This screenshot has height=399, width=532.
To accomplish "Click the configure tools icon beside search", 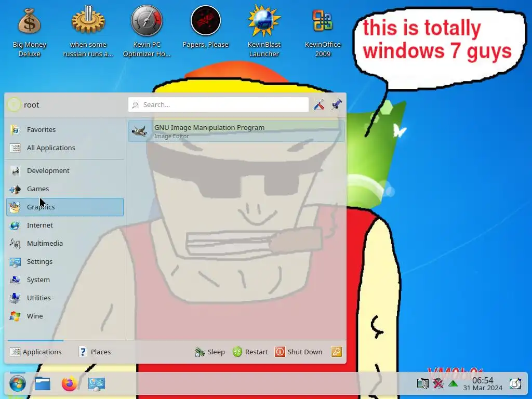I will 318,104.
